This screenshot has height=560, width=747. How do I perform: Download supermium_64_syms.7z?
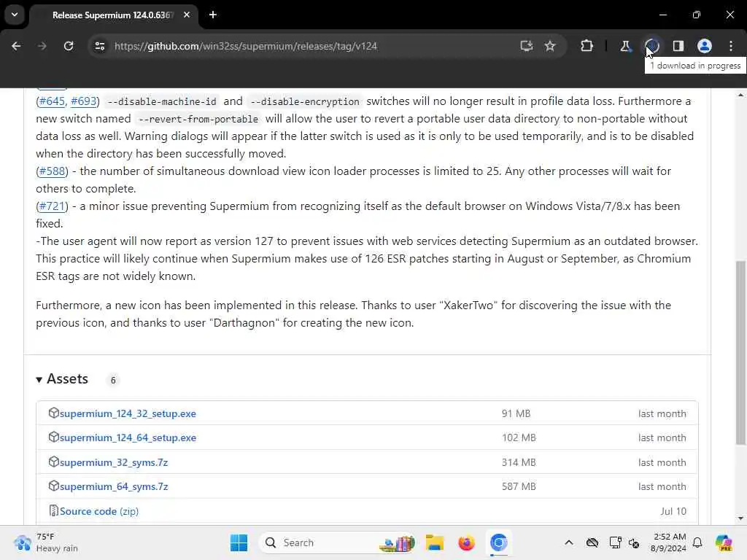click(114, 486)
